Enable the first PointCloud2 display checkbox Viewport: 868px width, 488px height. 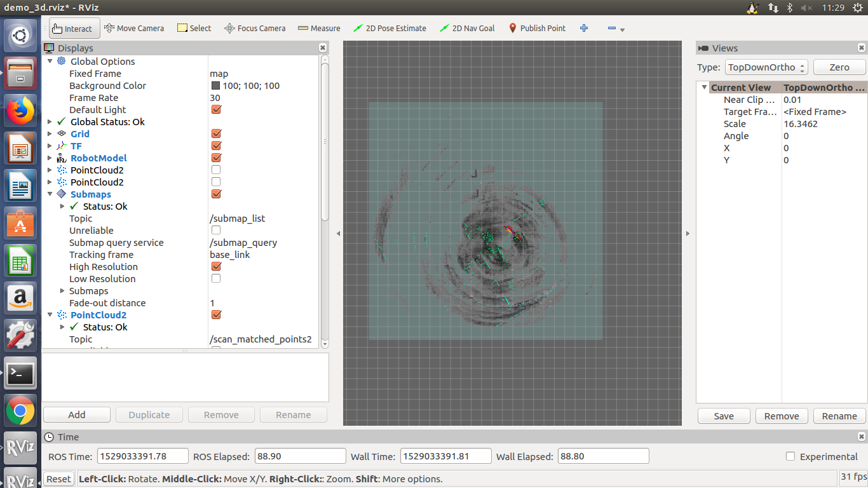pos(215,169)
